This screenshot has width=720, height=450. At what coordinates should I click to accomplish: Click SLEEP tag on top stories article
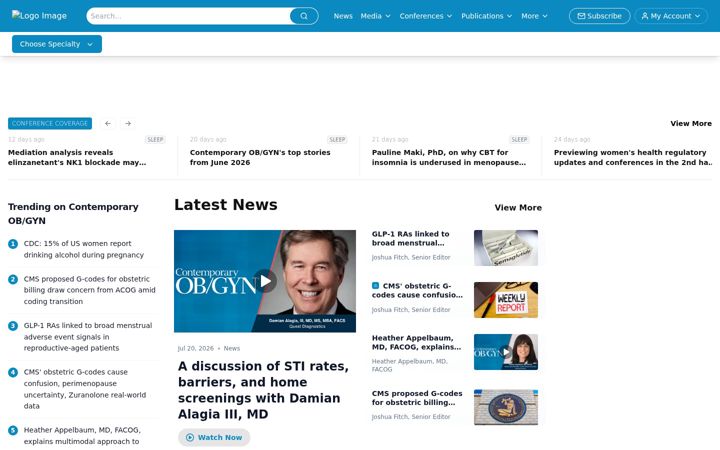point(337,140)
